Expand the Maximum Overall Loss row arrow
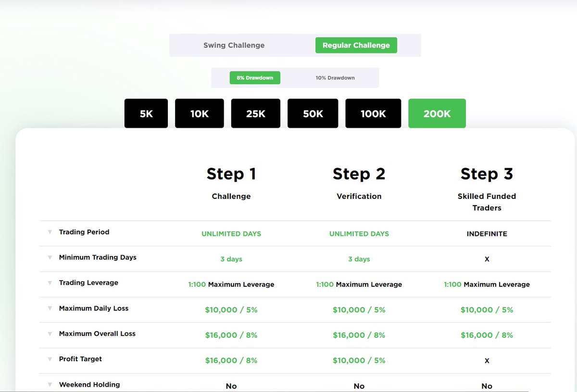The image size is (577, 392). 50,334
